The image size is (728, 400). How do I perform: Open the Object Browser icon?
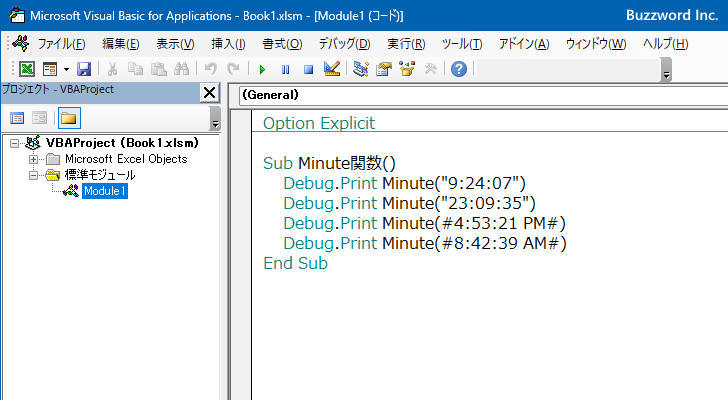[x=407, y=69]
